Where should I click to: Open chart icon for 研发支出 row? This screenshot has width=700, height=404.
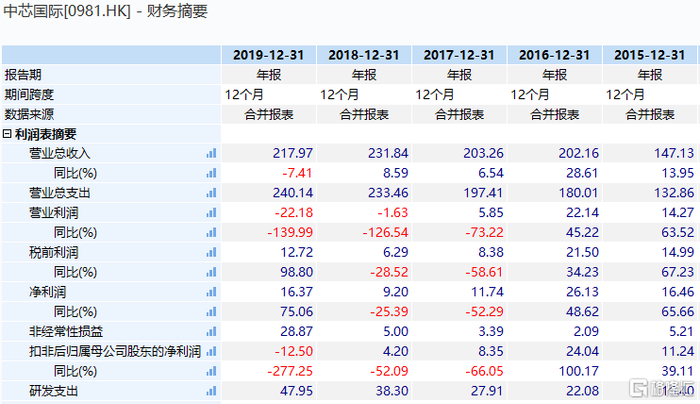(211, 391)
